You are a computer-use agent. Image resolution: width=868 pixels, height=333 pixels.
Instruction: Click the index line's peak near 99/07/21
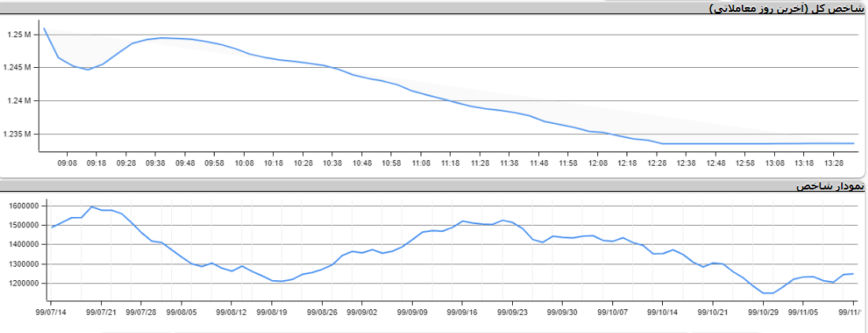(92, 207)
